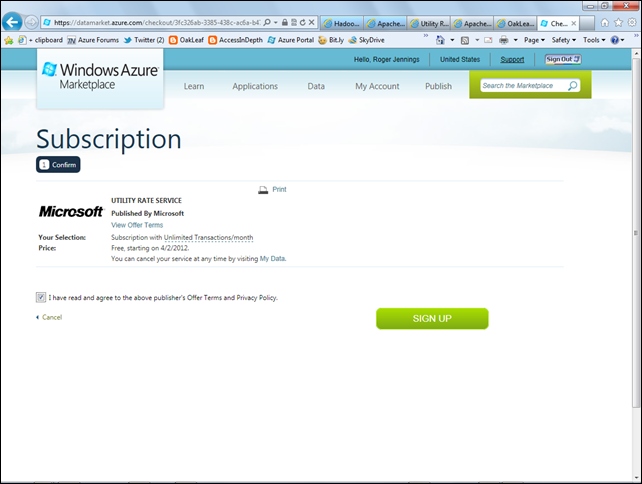Click Unlimited Transactions/month dotted link
This screenshot has height=484, width=642.
point(208,237)
